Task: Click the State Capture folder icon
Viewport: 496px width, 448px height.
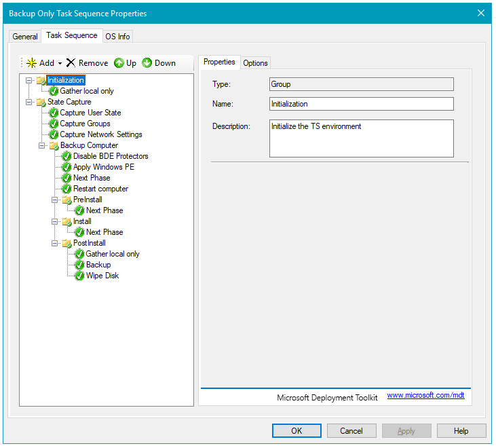Action: [41, 102]
